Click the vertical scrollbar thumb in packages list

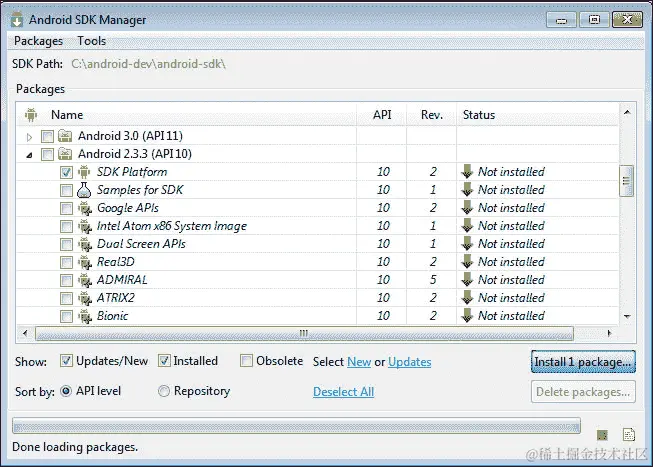(626, 181)
